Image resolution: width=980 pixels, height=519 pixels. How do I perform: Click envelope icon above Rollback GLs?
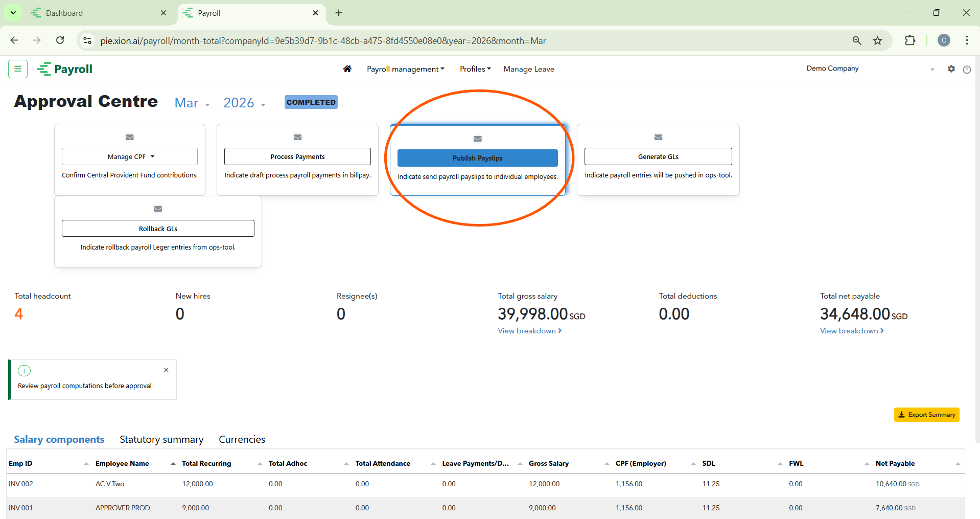point(158,209)
